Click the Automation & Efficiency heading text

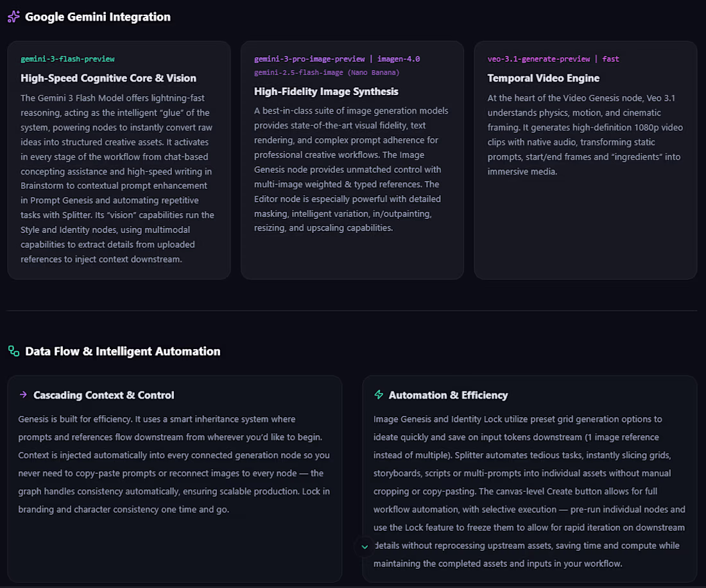click(x=448, y=395)
